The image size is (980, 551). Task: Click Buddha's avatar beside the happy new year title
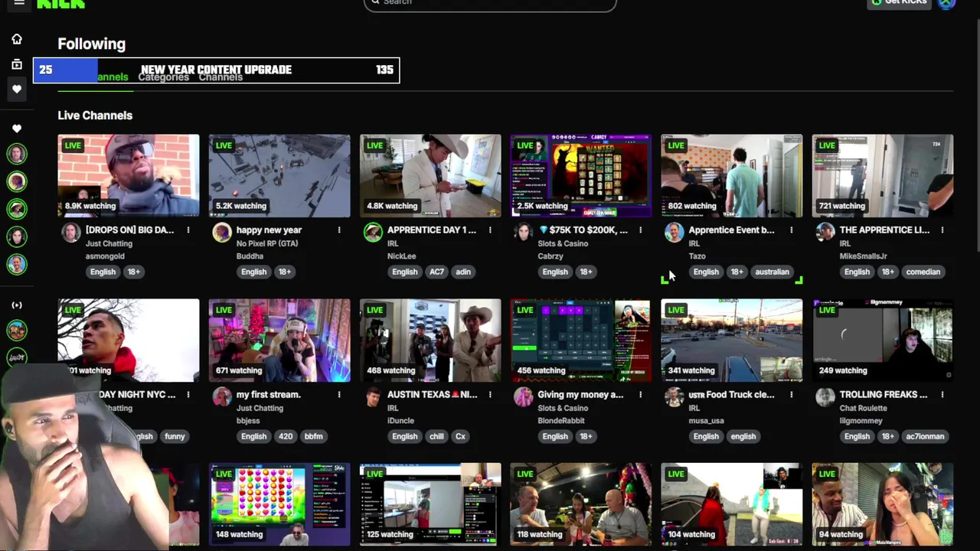[222, 233]
